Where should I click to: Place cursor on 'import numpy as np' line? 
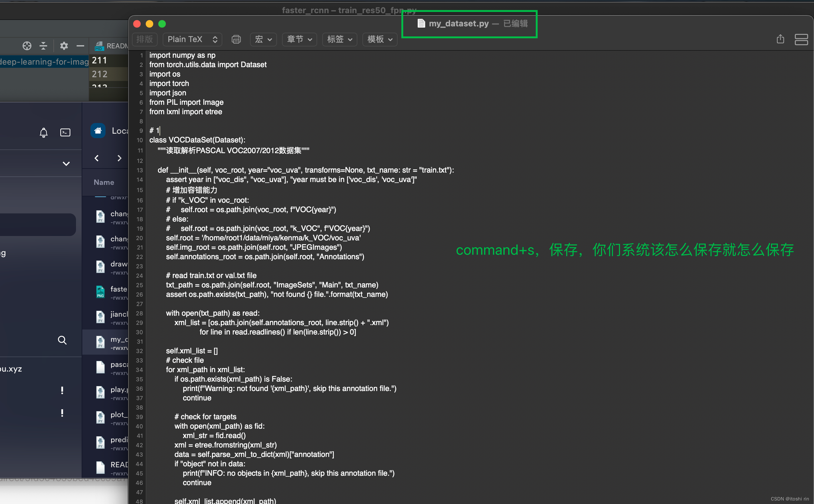click(x=182, y=55)
